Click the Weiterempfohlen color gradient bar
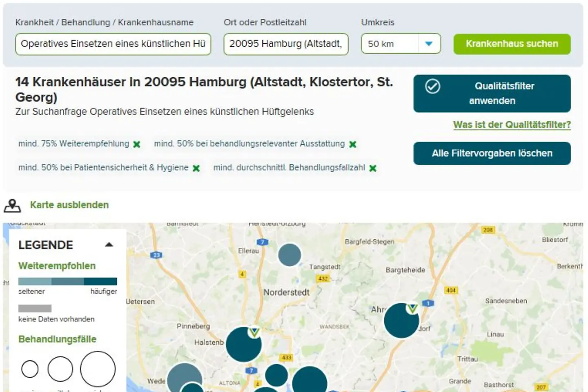588x392 pixels. pyautogui.click(x=67, y=281)
